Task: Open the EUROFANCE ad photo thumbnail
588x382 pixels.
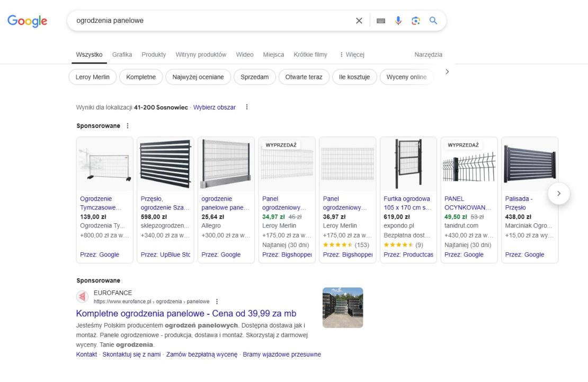Action: (x=343, y=307)
